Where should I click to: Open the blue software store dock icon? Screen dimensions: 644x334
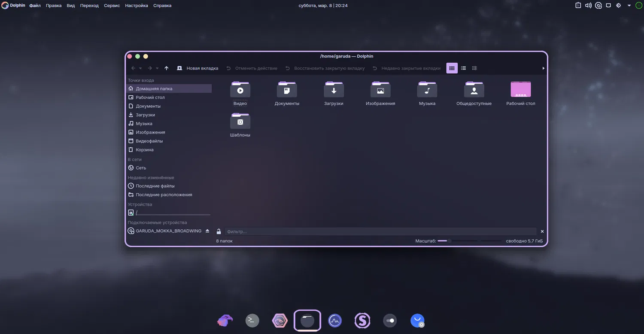pyautogui.click(x=417, y=320)
